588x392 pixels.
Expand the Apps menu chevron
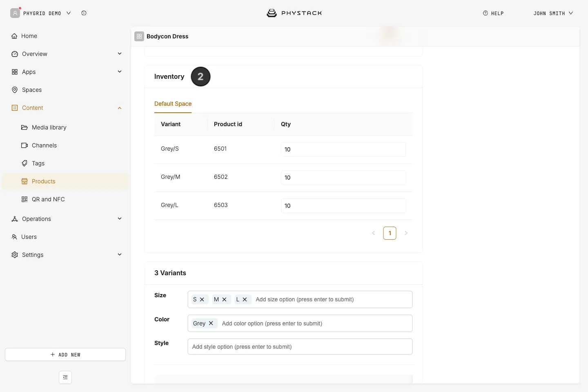120,71
